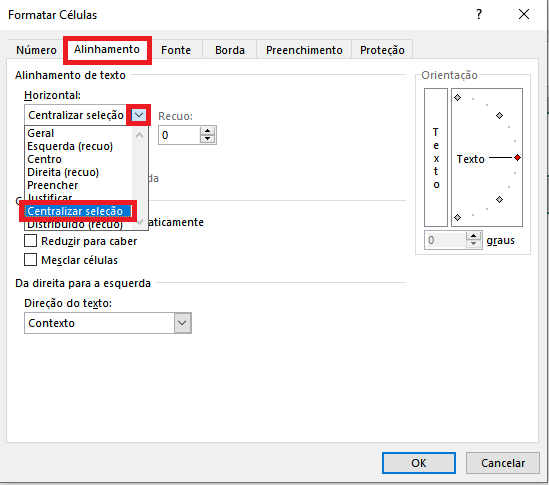Image resolution: width=549 pixels, height=485 pixels.
Task: Increase the graus value with the up arrow
Action: pyautogui.click(x=474, y=236)
